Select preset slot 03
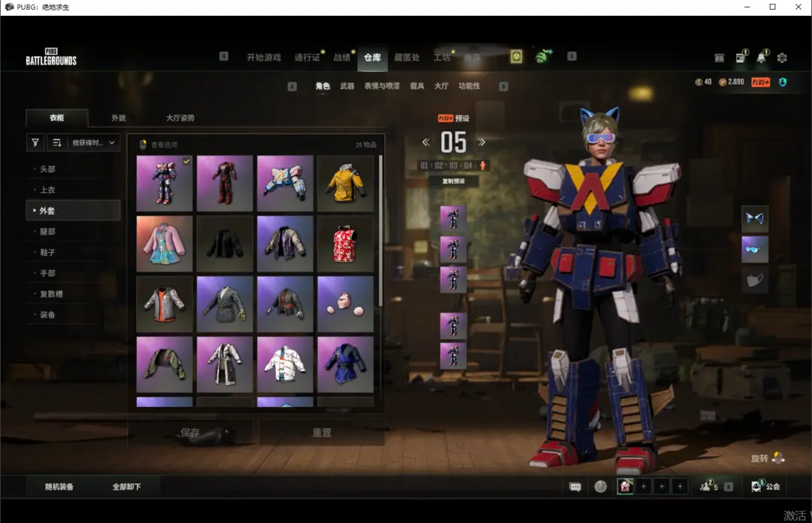Screen dimensions: 812x523 pos(453,166)
